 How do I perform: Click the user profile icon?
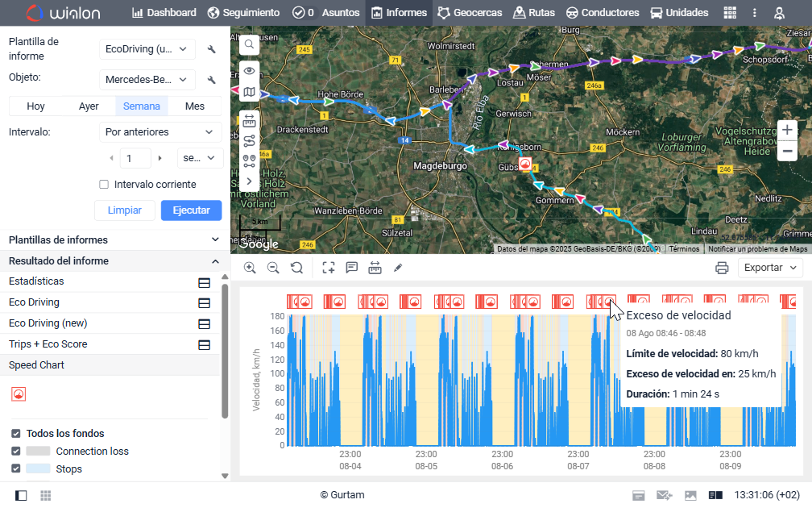(779, 13)
